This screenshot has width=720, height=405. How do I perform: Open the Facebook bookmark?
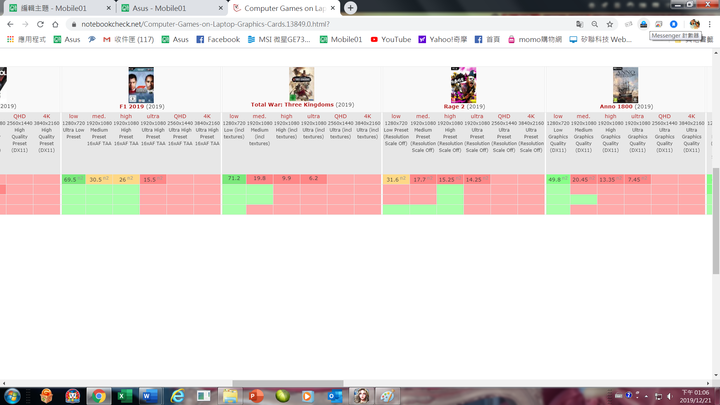pyautogui.click(x=218, y=39)
